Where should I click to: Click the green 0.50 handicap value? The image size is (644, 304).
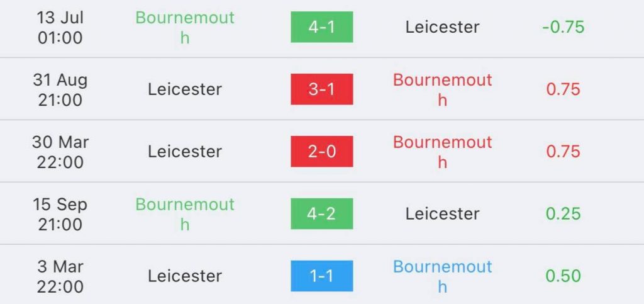pos(563,276)
